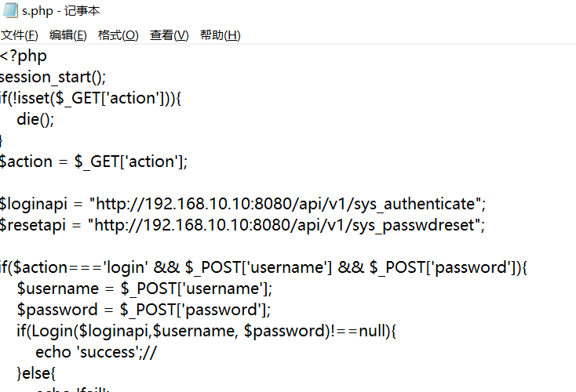Open the 帮助(H) menu

pyautogui.click(x=220, y=35)
